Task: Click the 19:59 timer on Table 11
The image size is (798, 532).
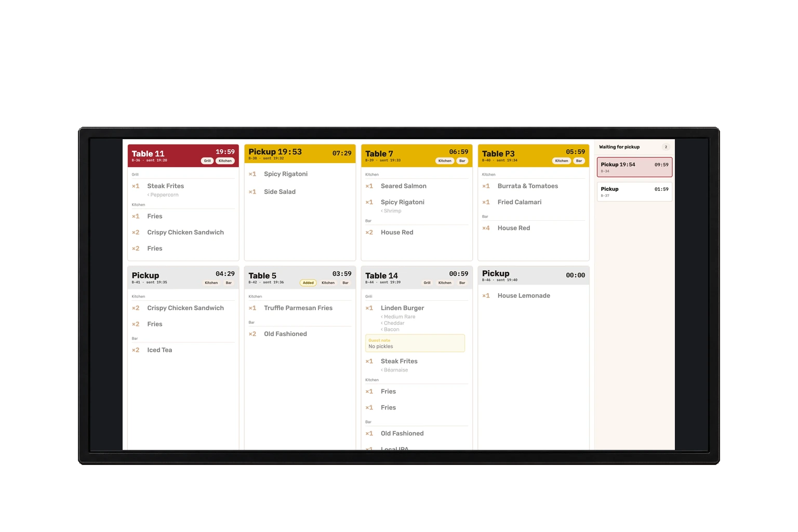Action: pos(225,152)
